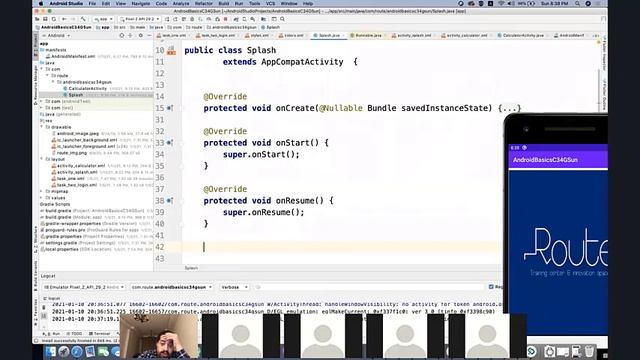Open the Android view dropdown in Project panel
640x360 pixels.
point(57,36)
